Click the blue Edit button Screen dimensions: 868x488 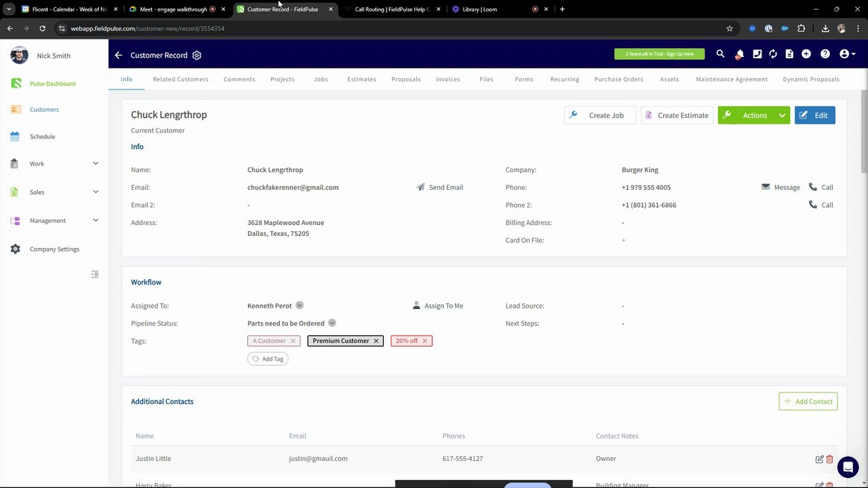click(815, 115)
